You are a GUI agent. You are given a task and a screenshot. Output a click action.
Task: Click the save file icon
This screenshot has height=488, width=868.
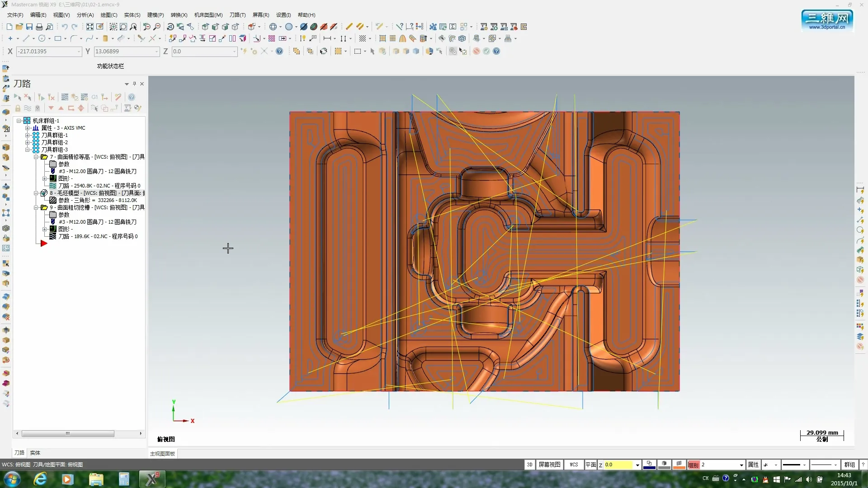pyautogui.click(x=29, y=27)
